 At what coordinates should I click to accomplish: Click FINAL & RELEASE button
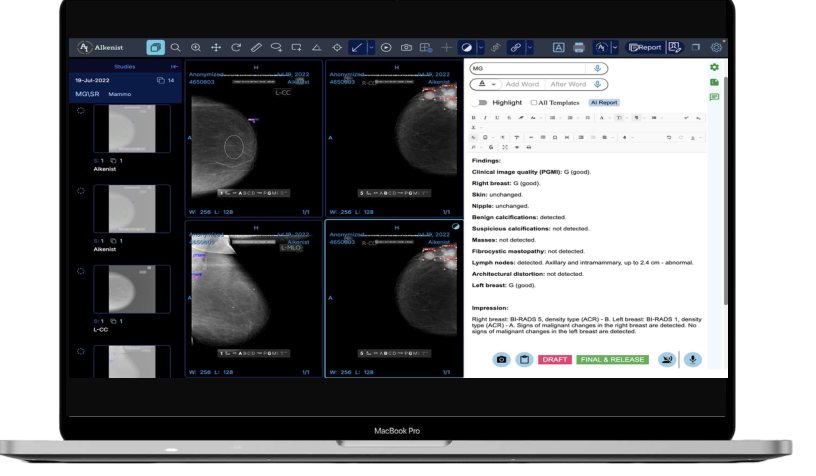click(613, 359)
